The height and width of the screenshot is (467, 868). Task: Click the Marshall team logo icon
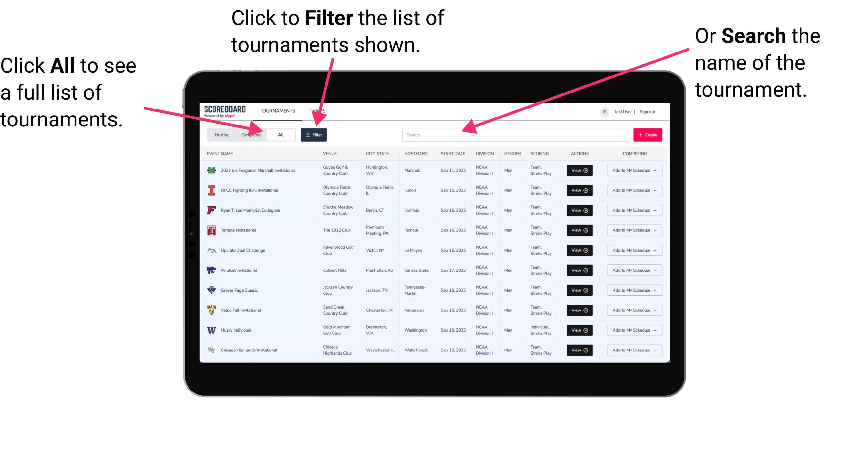pos(211,170)
